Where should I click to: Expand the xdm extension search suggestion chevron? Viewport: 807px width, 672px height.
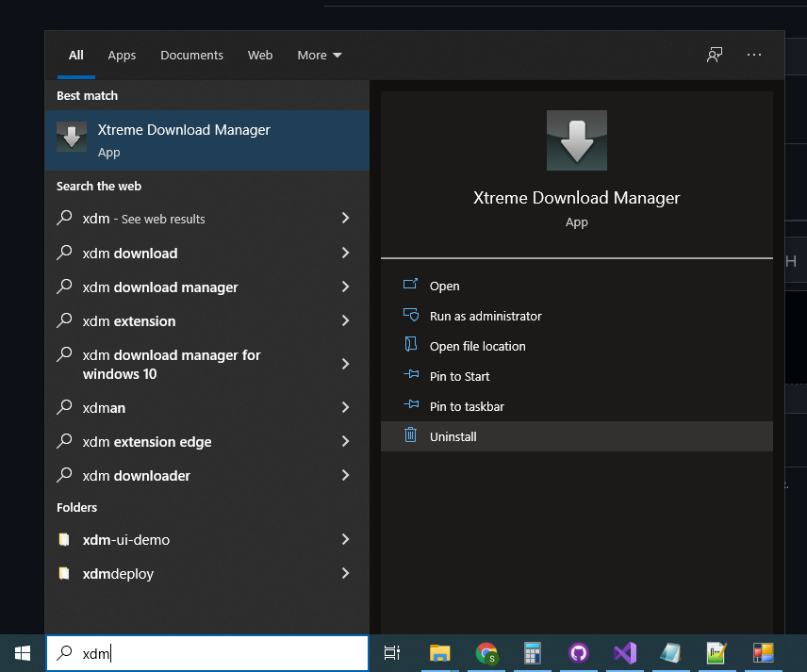coord(345,320)
